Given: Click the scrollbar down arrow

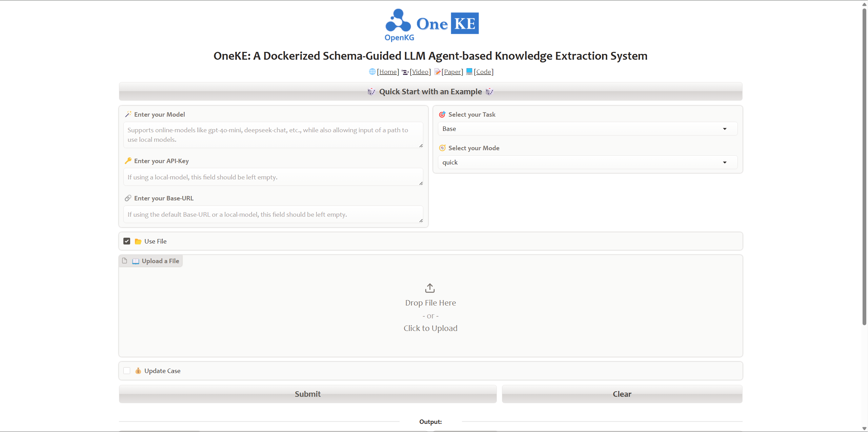Looking at the screenshot, I should pyautogui.click(x=865, y=429).
